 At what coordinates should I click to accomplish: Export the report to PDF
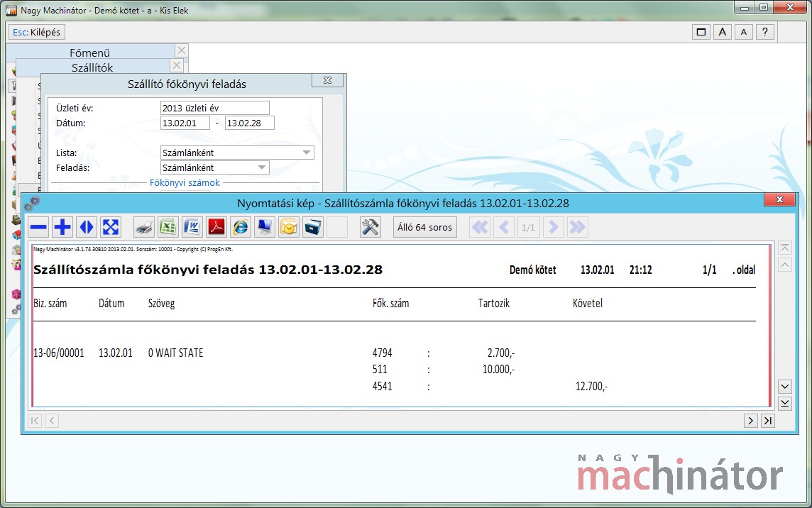pos(216,227)
